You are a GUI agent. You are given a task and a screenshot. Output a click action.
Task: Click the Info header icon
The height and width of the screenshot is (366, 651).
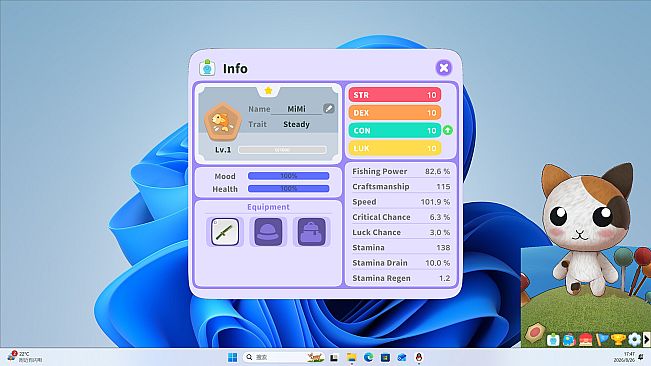207,68
